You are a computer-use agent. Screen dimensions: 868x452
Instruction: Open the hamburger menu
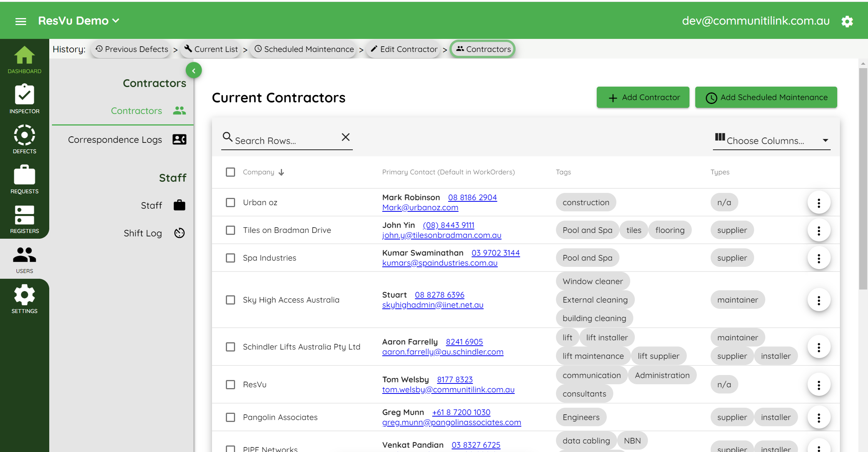click(x=21, y=21)
